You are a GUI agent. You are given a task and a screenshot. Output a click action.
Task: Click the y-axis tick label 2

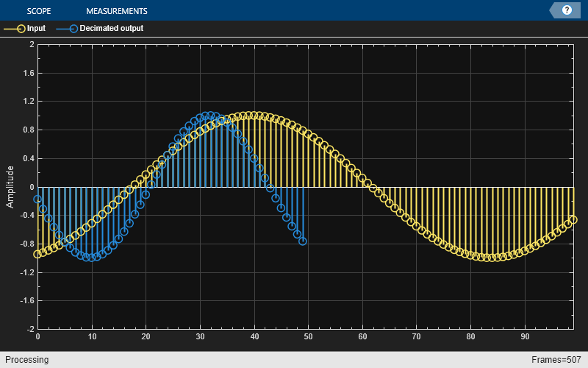click(31, 45)
